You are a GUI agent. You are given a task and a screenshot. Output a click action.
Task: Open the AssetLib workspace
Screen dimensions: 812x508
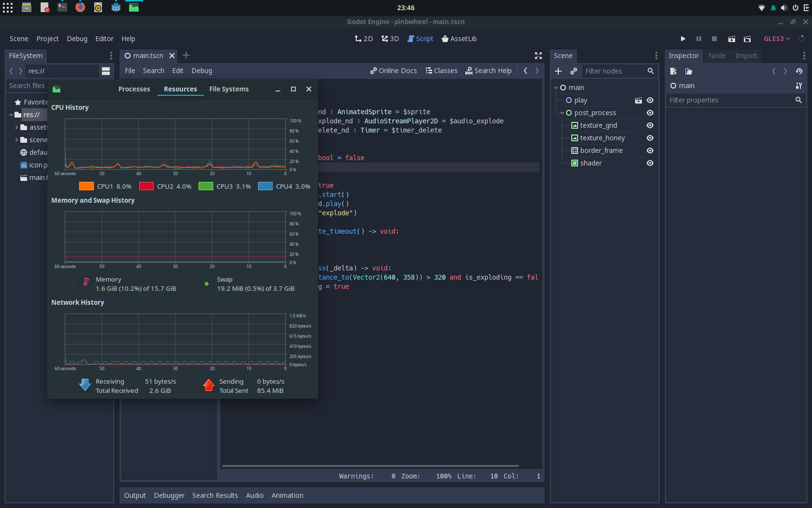pyautogui.click(x=459, y=39)
